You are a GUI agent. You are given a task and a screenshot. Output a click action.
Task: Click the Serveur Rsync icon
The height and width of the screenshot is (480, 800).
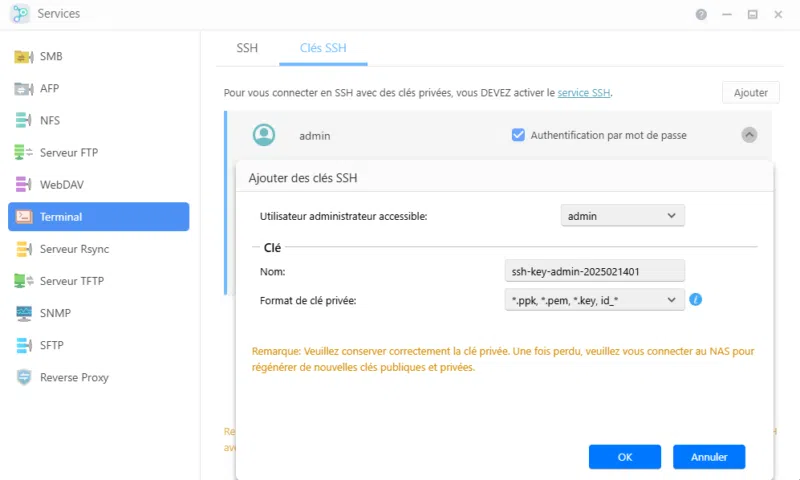click(24, 249)
